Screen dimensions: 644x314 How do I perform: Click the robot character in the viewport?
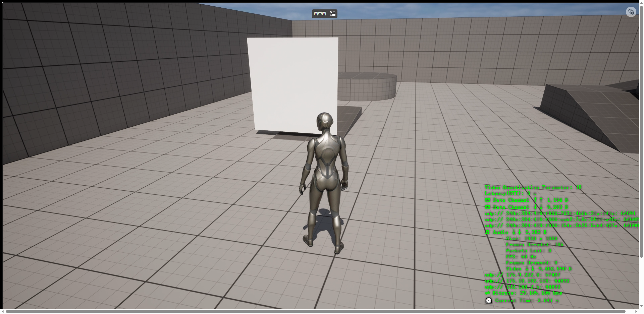pos(325,183)
